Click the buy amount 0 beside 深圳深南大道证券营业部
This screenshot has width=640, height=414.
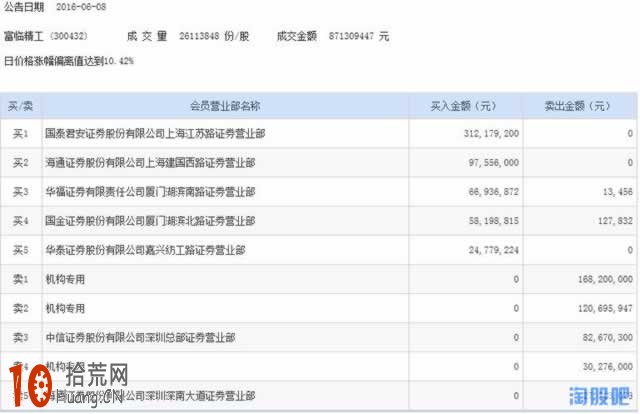[x=516, y=396]
